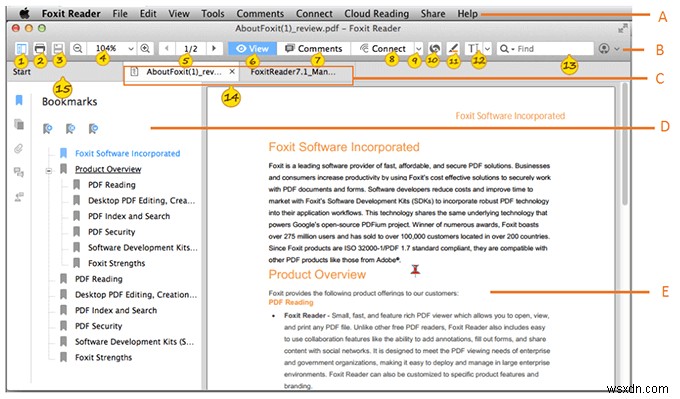Open the Edit menu
Viewport: 680px width, 399px height.
pos(148,13)
